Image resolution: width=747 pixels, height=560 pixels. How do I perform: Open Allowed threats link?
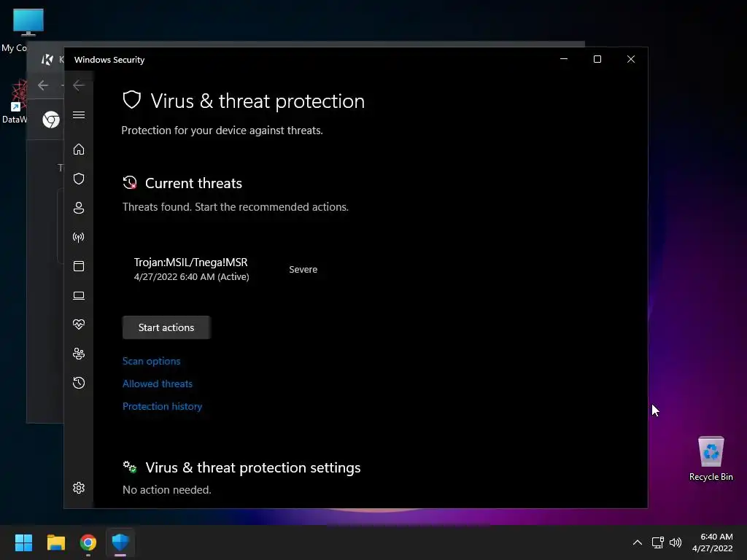(158, 384)
